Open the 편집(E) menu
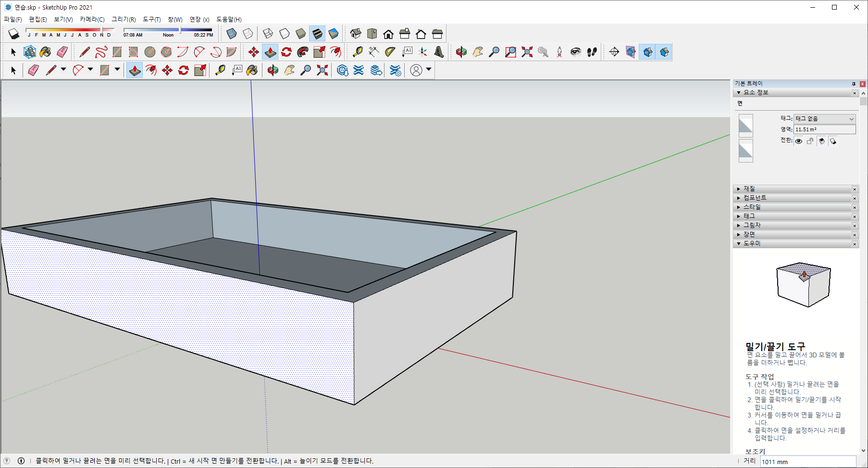Screen dimensions: 868x468 coord(38,20)
